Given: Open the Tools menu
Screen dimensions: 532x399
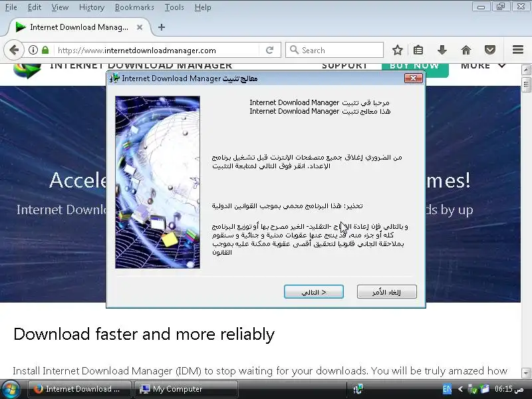Looking at the screenshot, I should coord(174,7).
